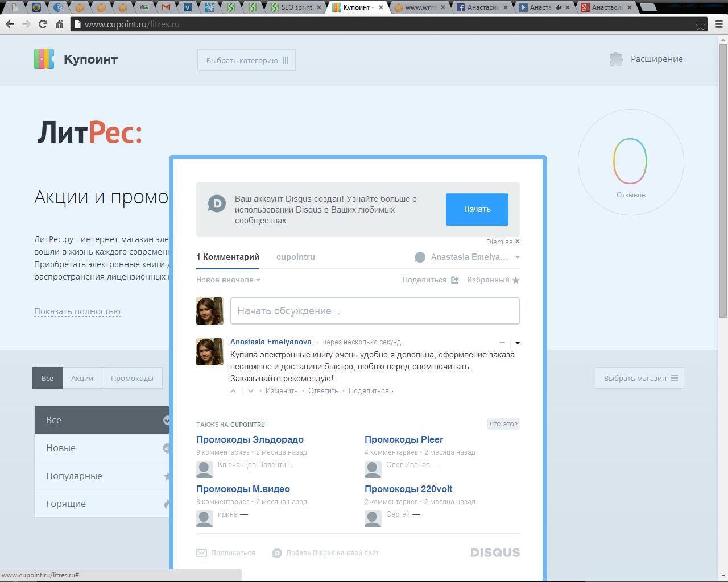This screenshot has height=582, width=728.
Task: Click the avatar next to Сергей
Action: click(373, 519)
